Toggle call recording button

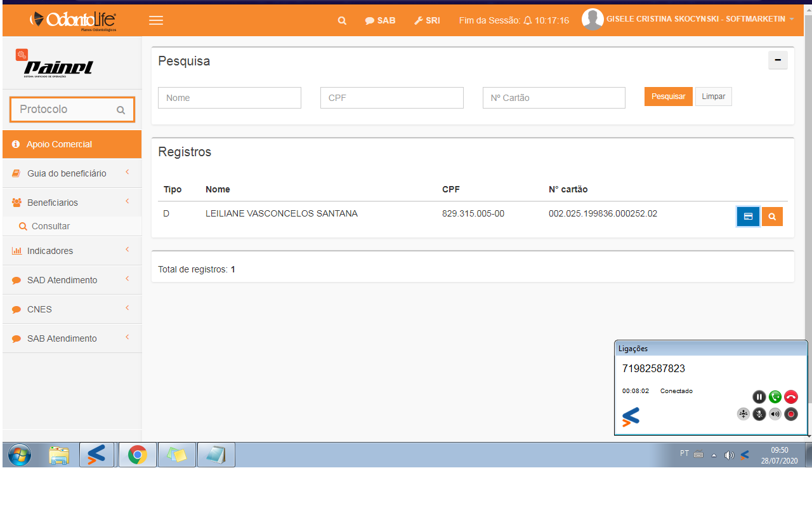coord(791,414)
